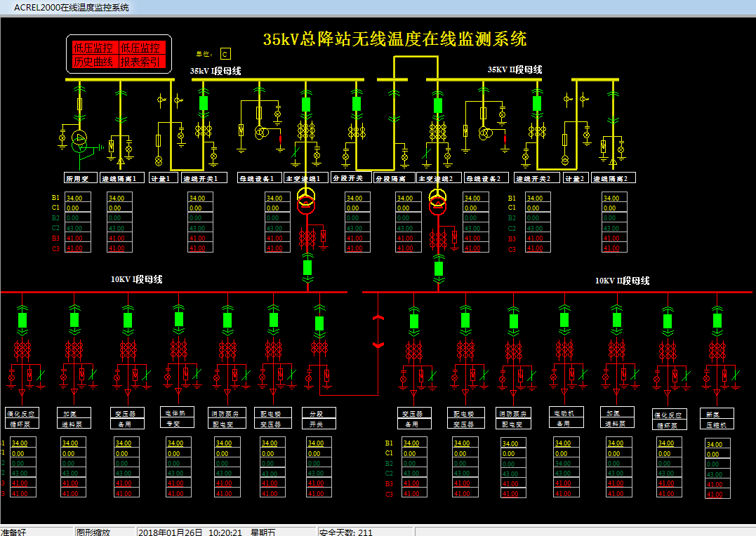Open the temperature unit C selector
The image size is (756, 536).
225,53
